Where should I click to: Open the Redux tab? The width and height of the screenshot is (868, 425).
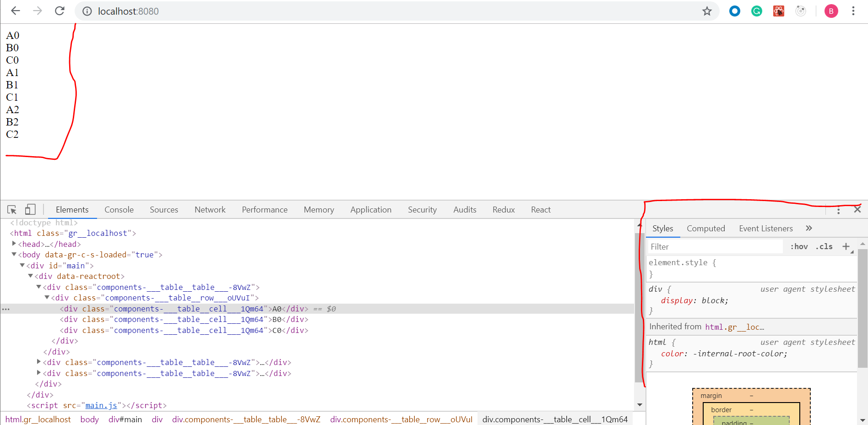click(x=504, y=210)
